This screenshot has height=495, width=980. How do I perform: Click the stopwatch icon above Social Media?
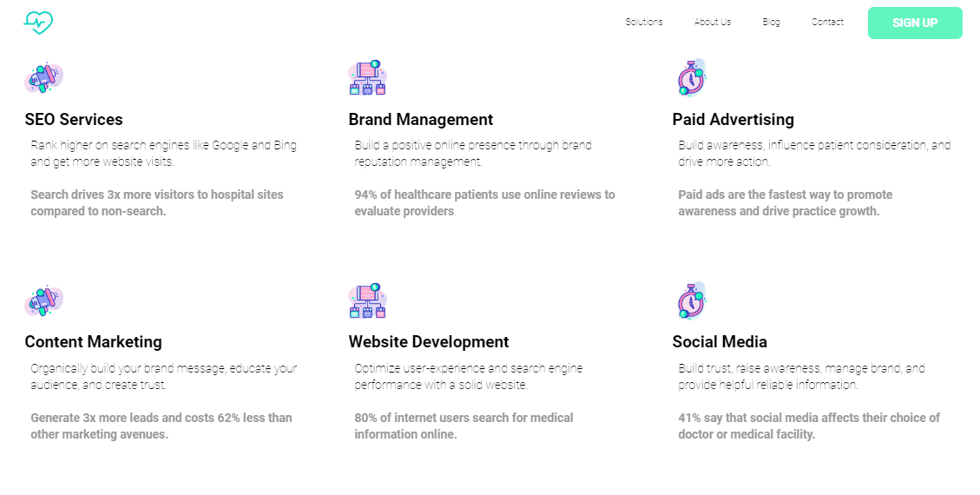[x=691, y=300]
